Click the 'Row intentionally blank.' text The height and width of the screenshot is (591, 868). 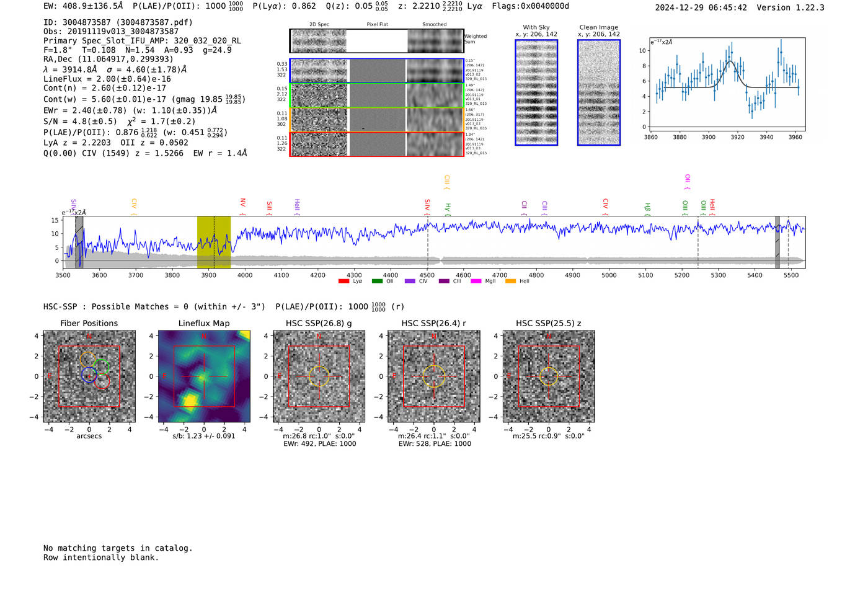[101, 558]
